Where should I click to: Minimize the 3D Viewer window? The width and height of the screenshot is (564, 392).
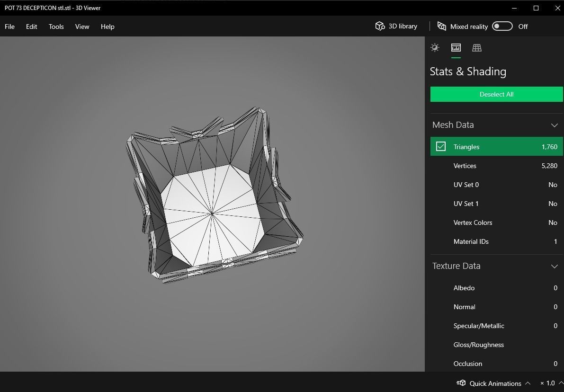(514, 8)
